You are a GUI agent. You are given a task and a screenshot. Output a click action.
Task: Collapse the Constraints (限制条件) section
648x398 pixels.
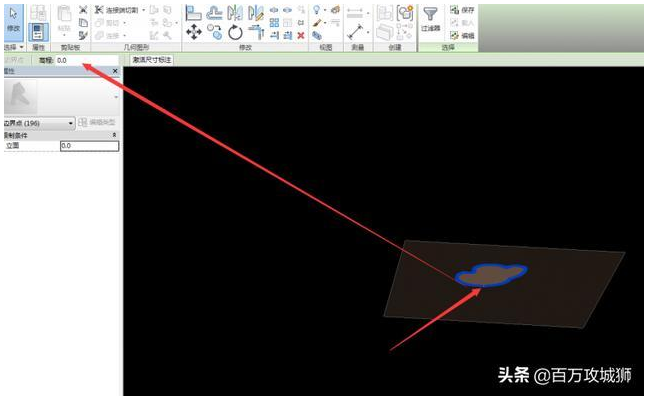114,135
